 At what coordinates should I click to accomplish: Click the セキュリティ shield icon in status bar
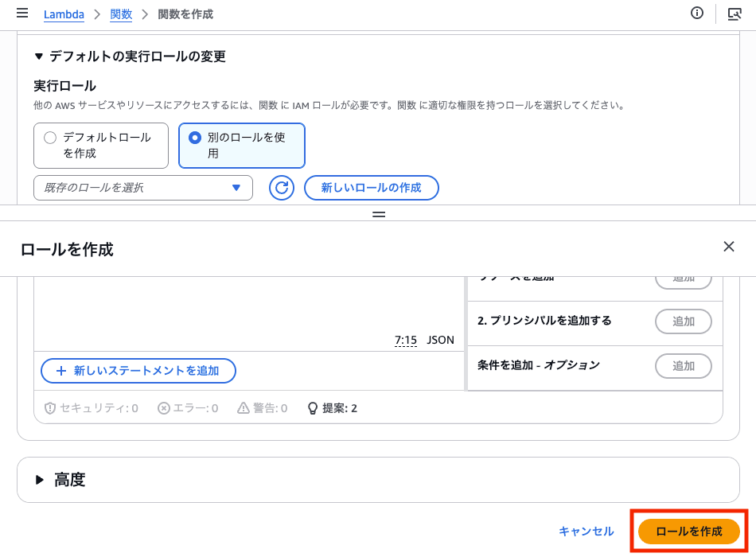[x=49, y=407]
